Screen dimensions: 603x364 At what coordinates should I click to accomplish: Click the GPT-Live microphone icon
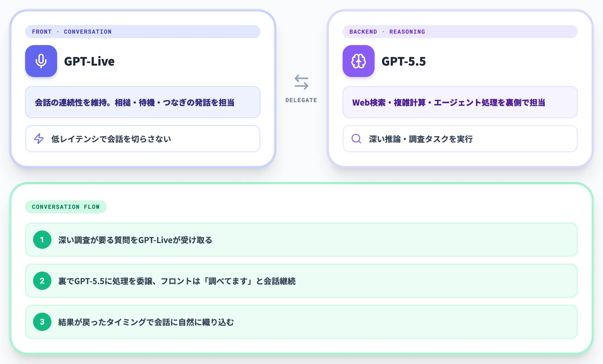[x=41, y=61]
